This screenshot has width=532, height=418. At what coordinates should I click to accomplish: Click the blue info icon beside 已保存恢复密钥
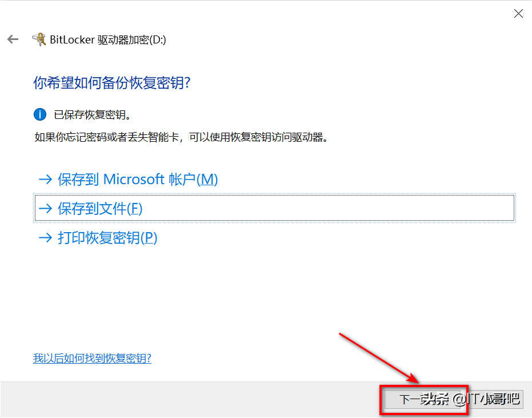coord(39,114)
